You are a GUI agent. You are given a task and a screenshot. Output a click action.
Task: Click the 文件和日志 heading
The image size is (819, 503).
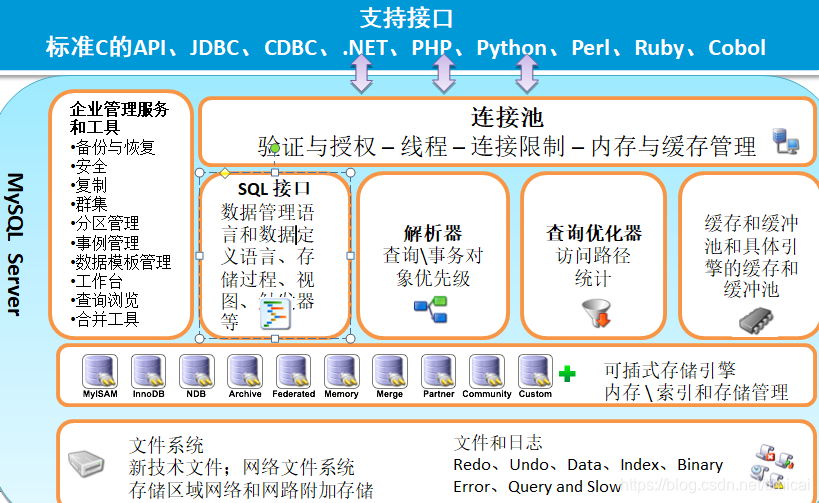coord(498,443)
